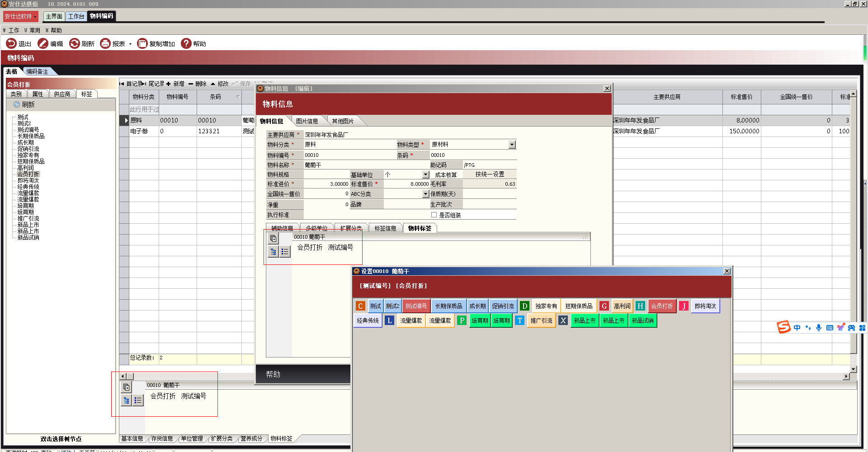Switch to the 图片信息 tab
The width and height of the screenshot is (868, 452).
tap(307, 121)
